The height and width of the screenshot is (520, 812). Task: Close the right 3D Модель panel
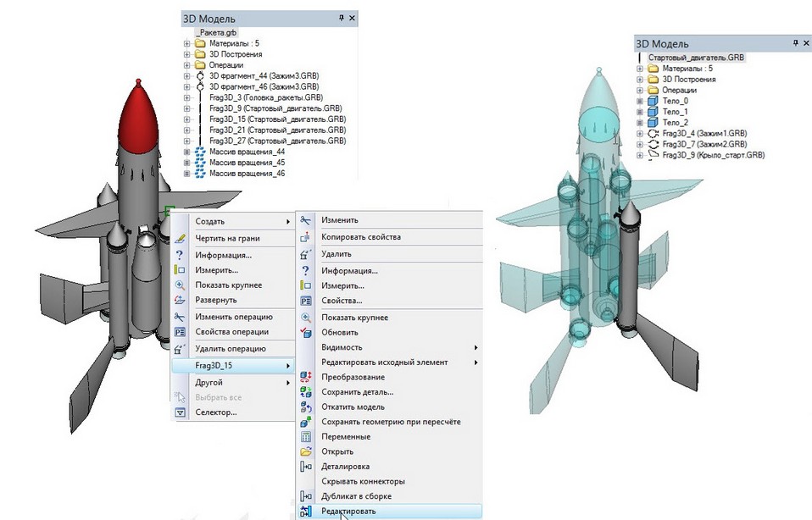click(806, 42)
